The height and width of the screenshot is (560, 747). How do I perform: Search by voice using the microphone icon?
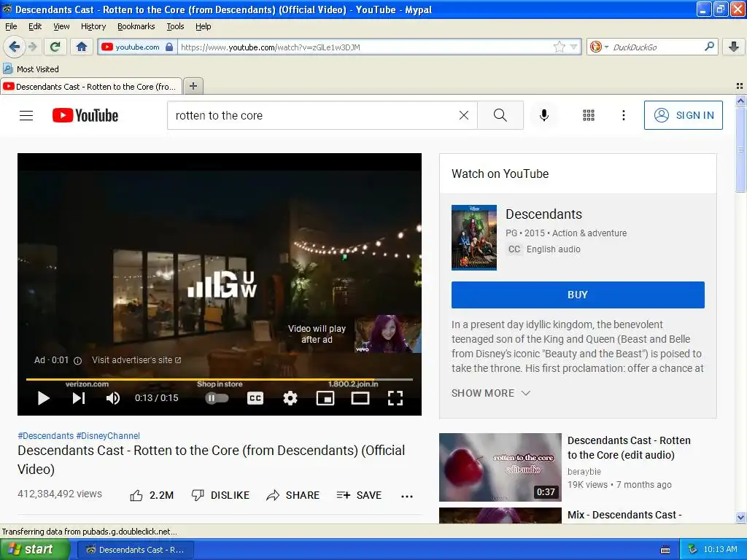coord(544,115)
